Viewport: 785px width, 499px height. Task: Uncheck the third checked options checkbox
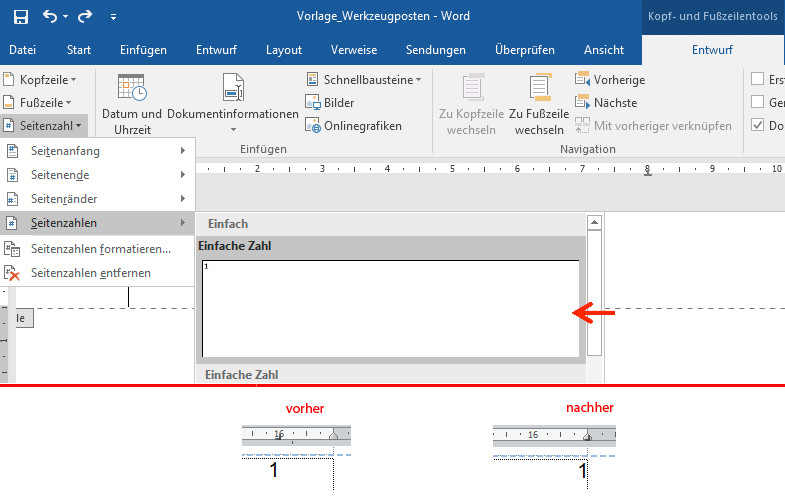point(759,125)
